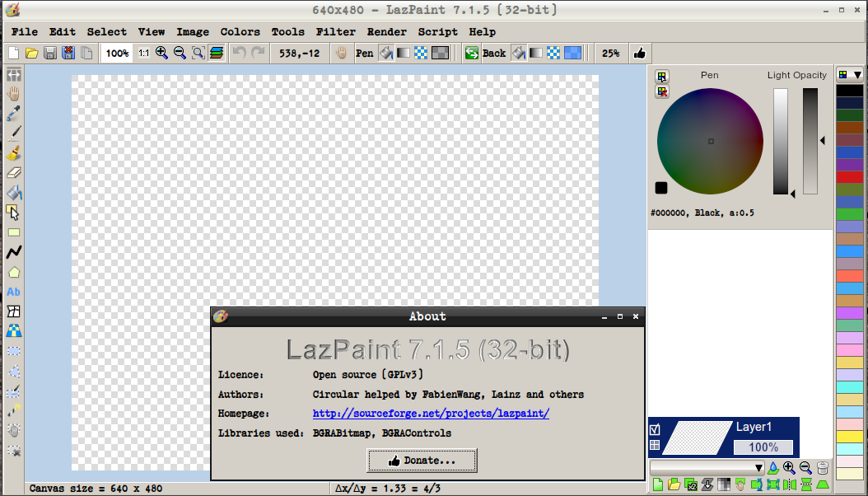Open the blend mode dropdown in layer panel
The height and width of the screenshot is (496, 868).
pos(707,468)
